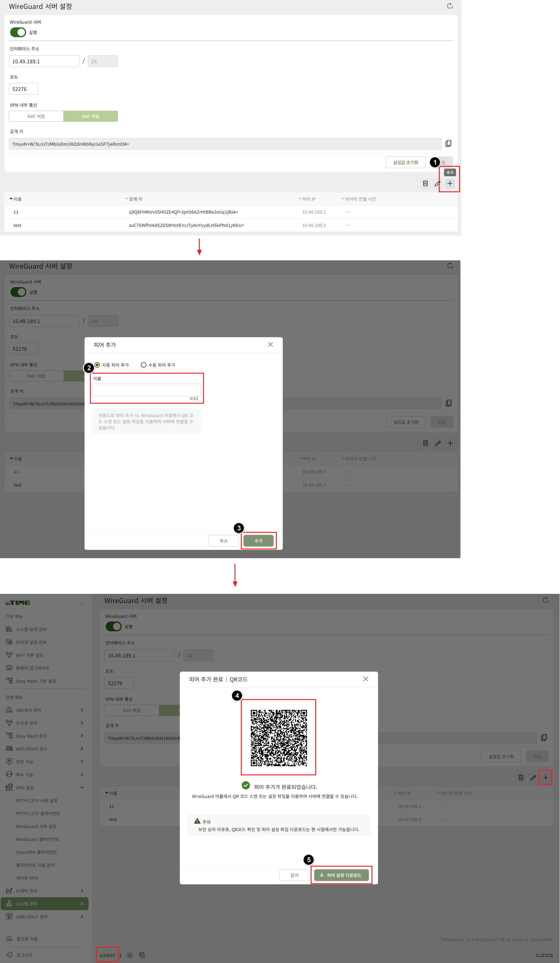Open PPTP/L2TP 클라이언트 submenu item
The width and height of the screenshot is (560, 963).
click(x=38, y=814)
